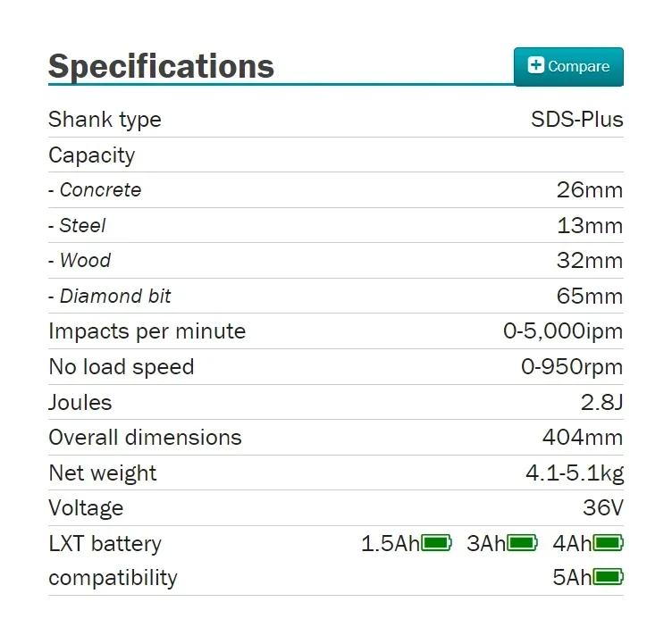672x644 pixels.
Task: Select the Shank type label
Action: point(105,120)
